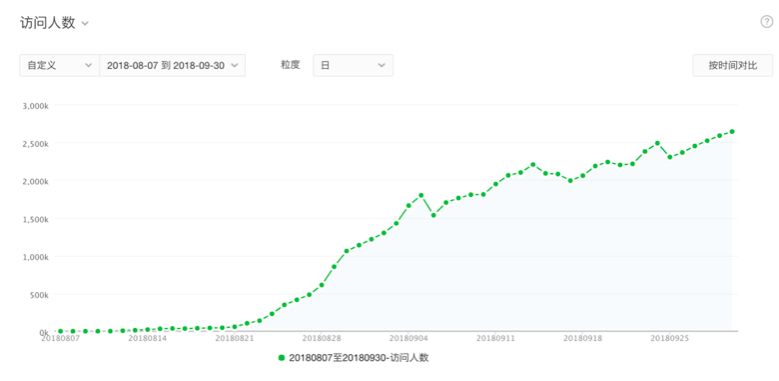Click the first data point at 20180807

pyautogui.click(x=60, y=331)
